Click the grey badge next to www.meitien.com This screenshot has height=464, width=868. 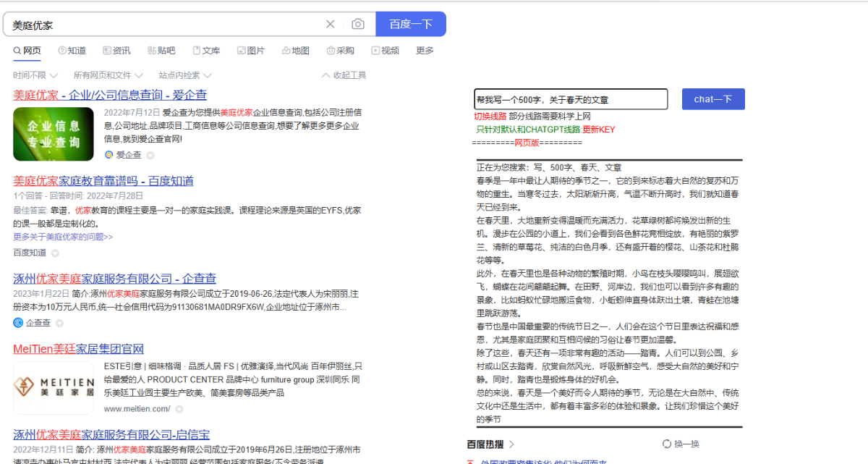(x=179, y=409)
